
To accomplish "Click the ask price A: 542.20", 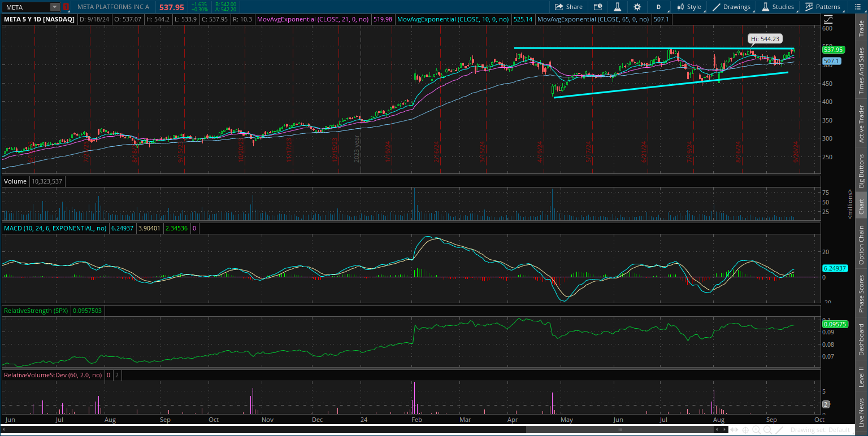I will pos(226,10).
